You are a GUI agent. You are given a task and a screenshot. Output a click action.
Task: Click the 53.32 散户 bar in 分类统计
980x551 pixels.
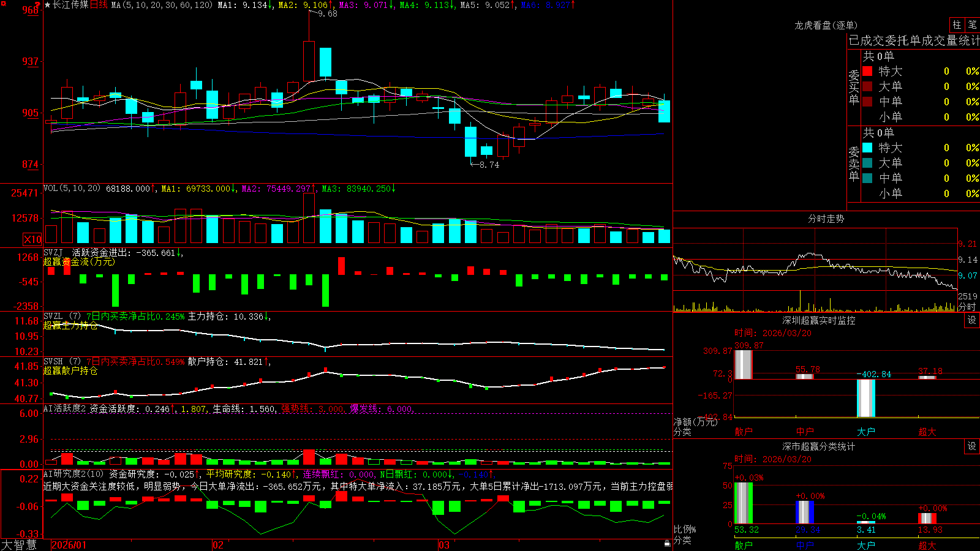(743, 503)
